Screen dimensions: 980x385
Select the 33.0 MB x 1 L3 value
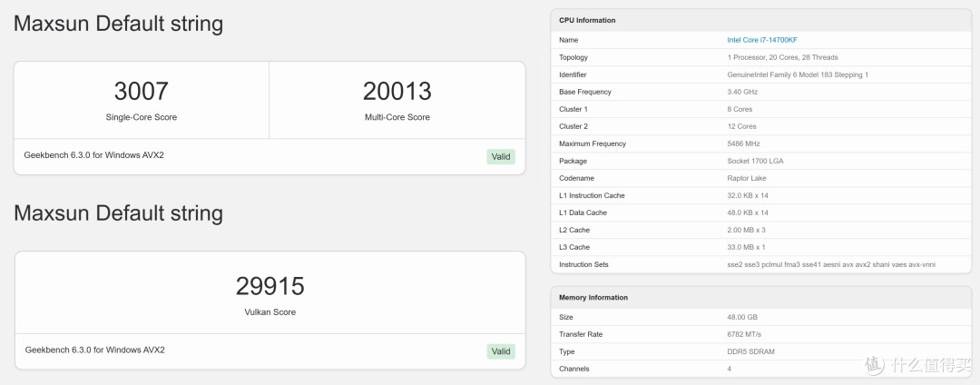coord(746,248)
